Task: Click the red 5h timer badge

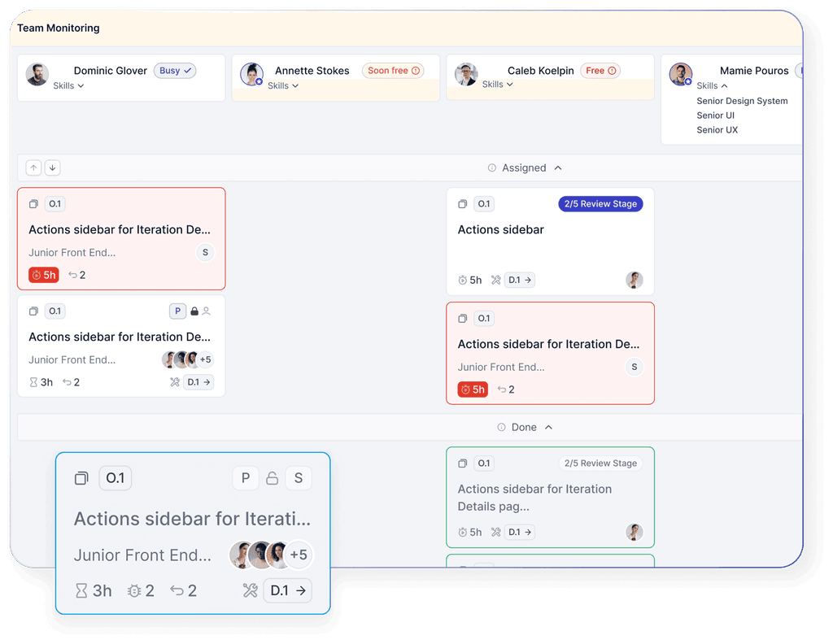Action: (x=43, y=274)
